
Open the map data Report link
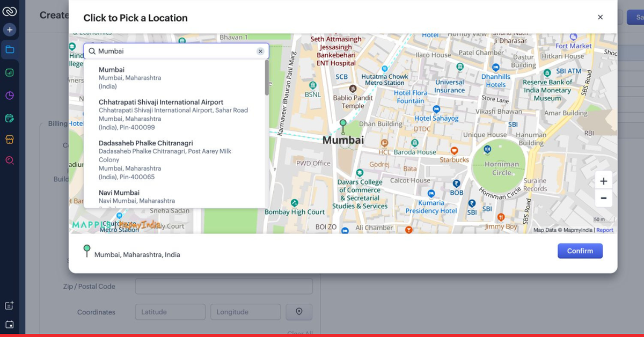point(604,230)
